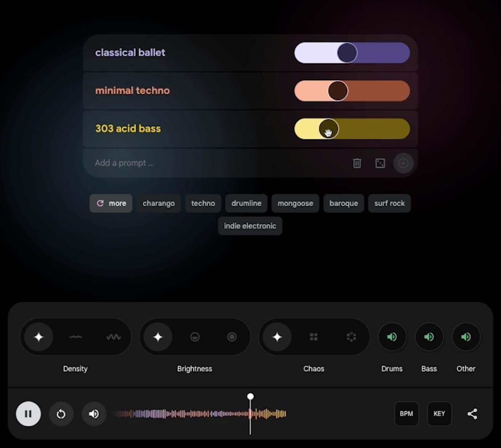Click the classical ballet weight slider knob
The height and width of the screenshot is (448, 501).
coord(347,53)
